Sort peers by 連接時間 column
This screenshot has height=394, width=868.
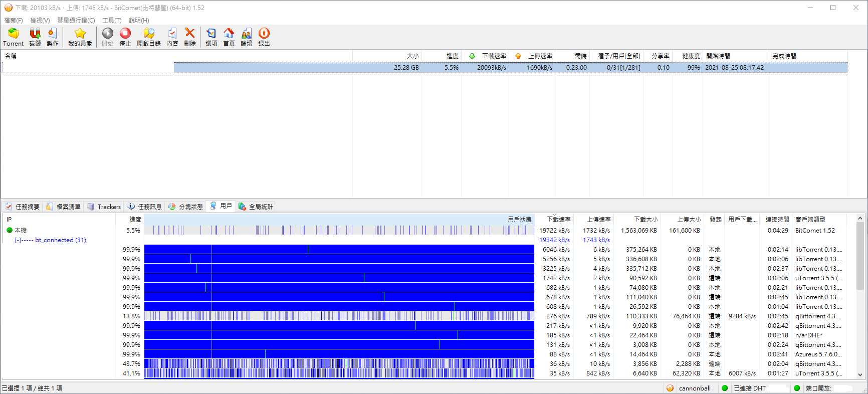click(777, 220)
